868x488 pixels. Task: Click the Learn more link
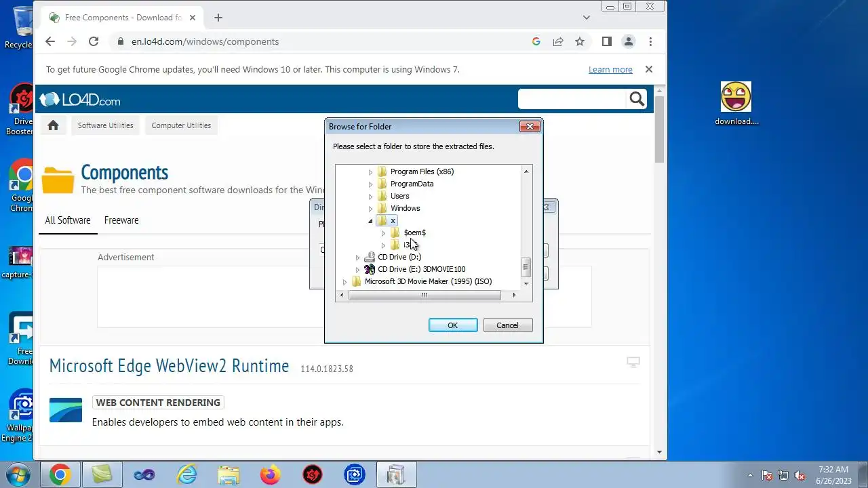[x=610, y=69]
